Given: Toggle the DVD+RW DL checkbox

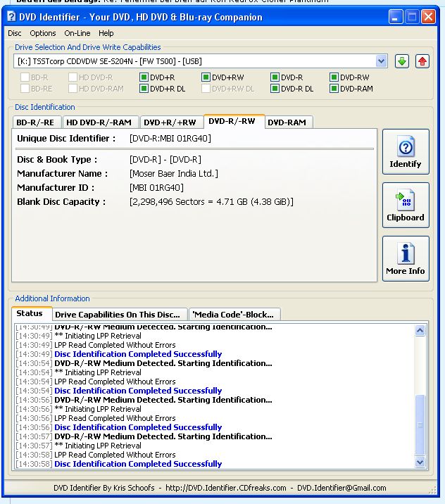Looking at the screenshot, I should tap(206, 89).
